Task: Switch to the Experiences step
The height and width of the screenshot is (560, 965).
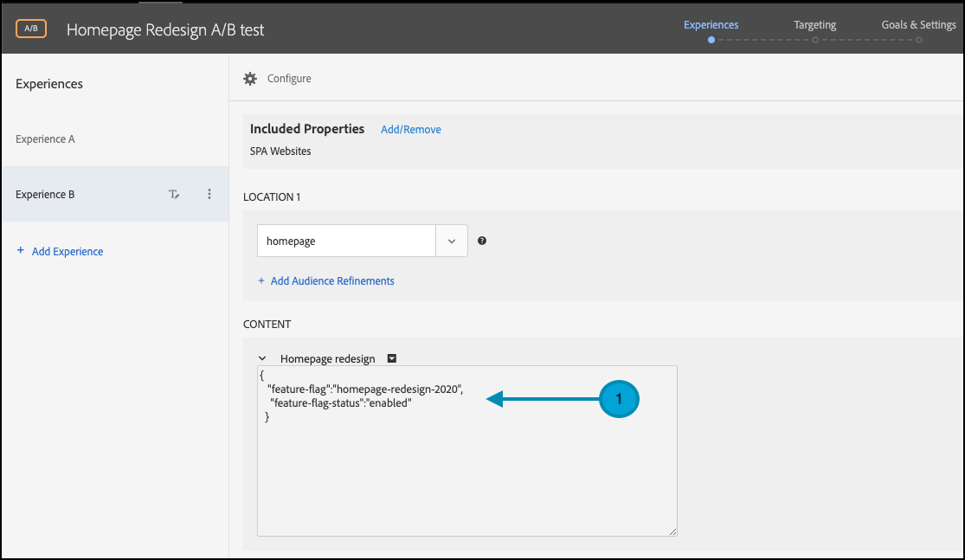Action: click(711, 25)
